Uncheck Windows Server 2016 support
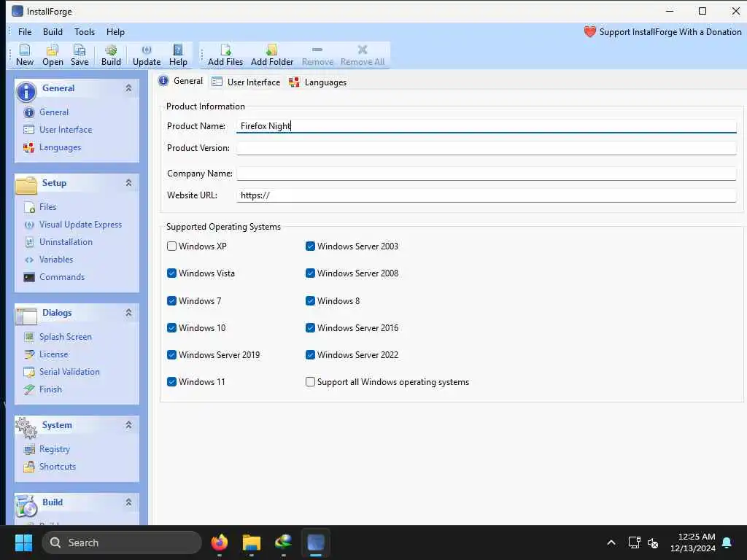 pyautogui.click(x=310, y=328)
